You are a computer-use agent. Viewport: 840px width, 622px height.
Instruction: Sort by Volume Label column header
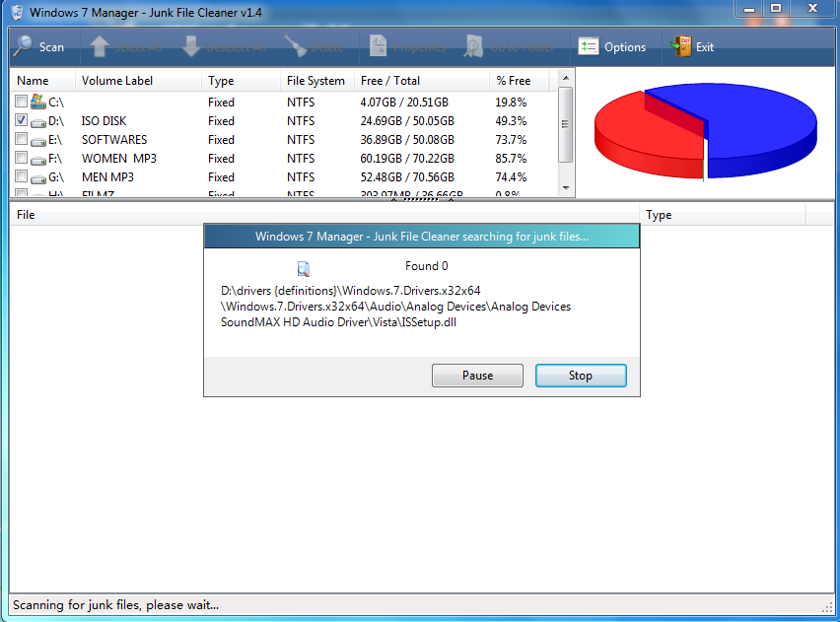click(138, 81)
